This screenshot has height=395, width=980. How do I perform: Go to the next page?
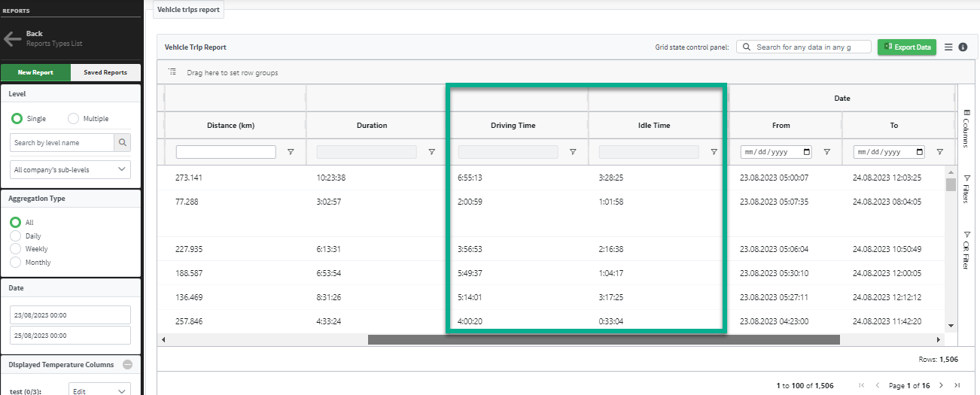tap(941, 385)
